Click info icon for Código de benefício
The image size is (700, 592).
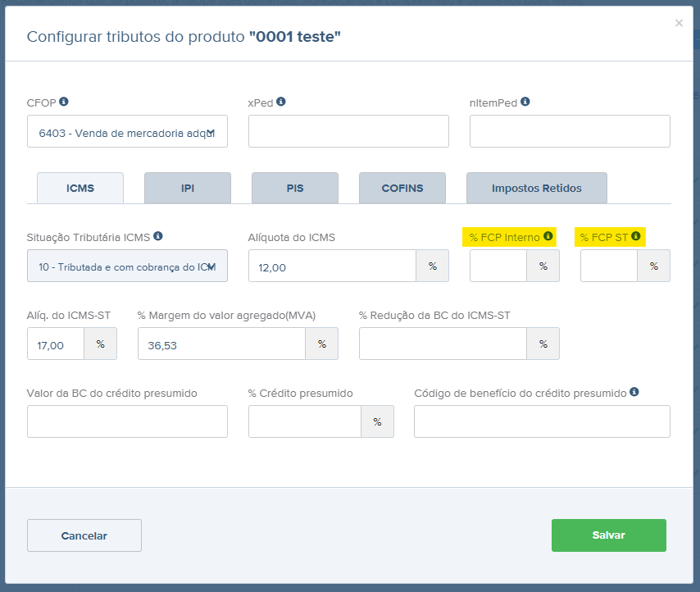pos(635,393)
